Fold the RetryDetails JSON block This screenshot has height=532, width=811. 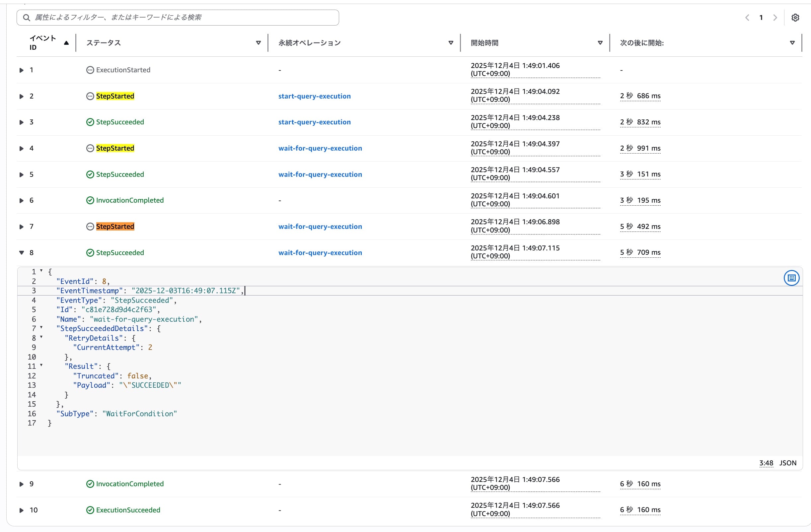(x=41, y=337)
